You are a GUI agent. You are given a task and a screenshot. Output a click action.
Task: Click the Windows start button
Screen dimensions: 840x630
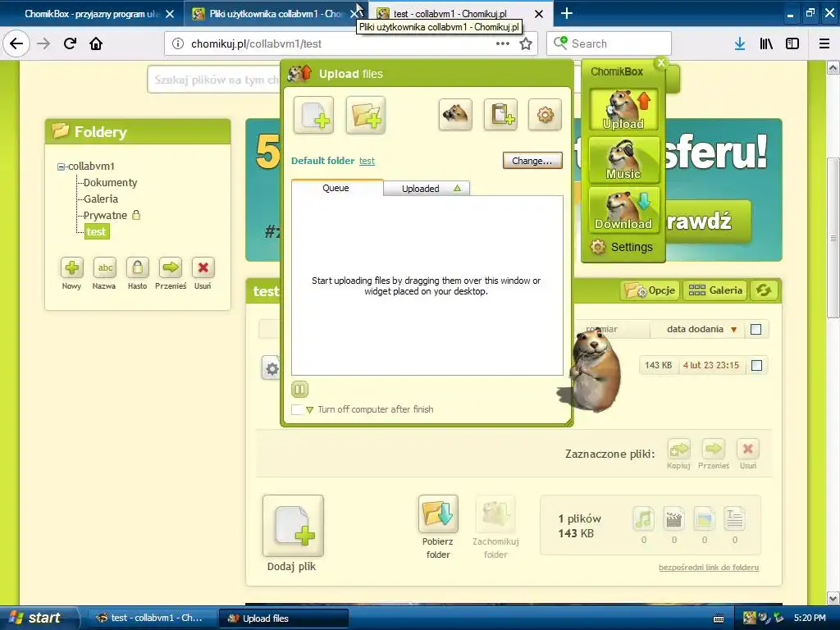(39, 618)
